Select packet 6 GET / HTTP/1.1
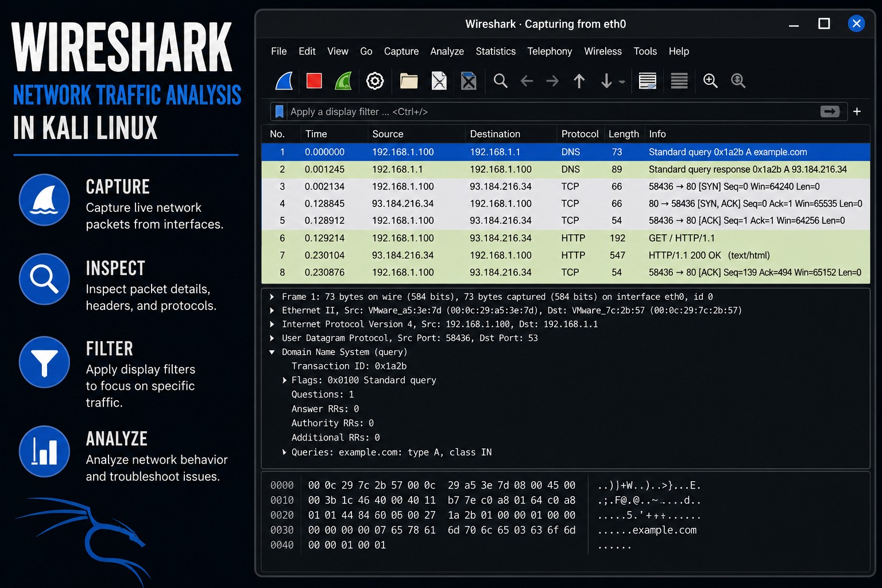The image size is (882, 588). point(566,238)
